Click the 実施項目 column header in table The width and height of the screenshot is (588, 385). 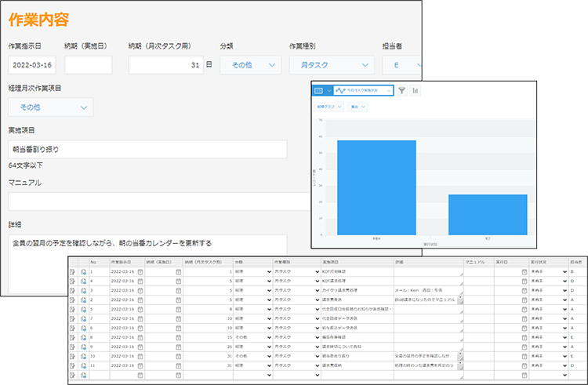(358, 262)
